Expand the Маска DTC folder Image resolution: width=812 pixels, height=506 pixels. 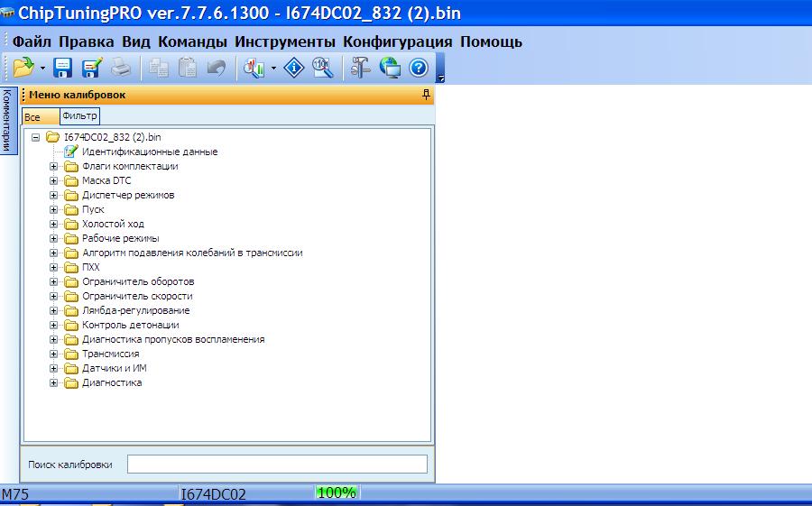53,180
